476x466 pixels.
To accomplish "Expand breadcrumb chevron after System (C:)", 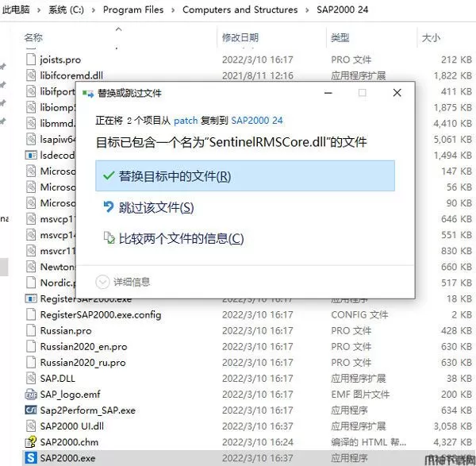I will point(94,10).
